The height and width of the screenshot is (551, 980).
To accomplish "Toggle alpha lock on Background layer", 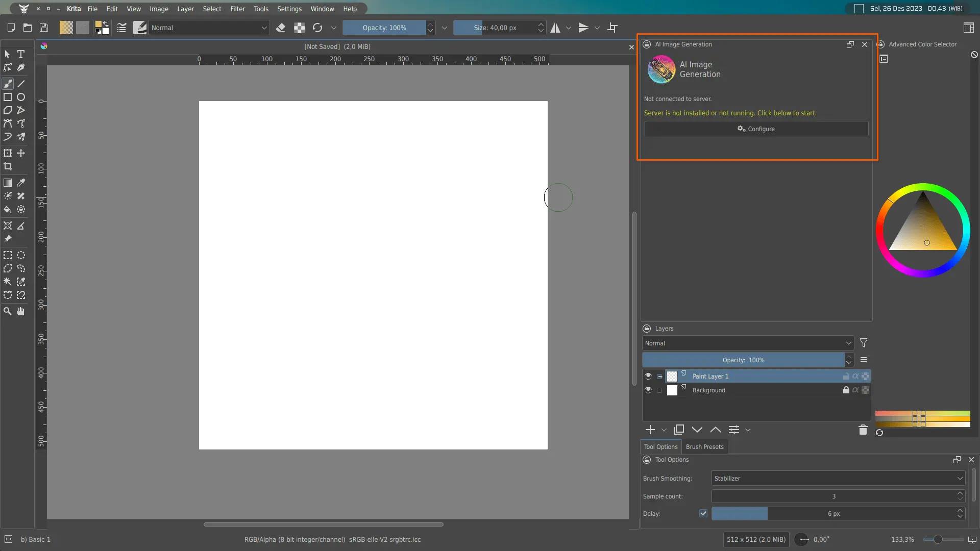I will tap(866, 390).
